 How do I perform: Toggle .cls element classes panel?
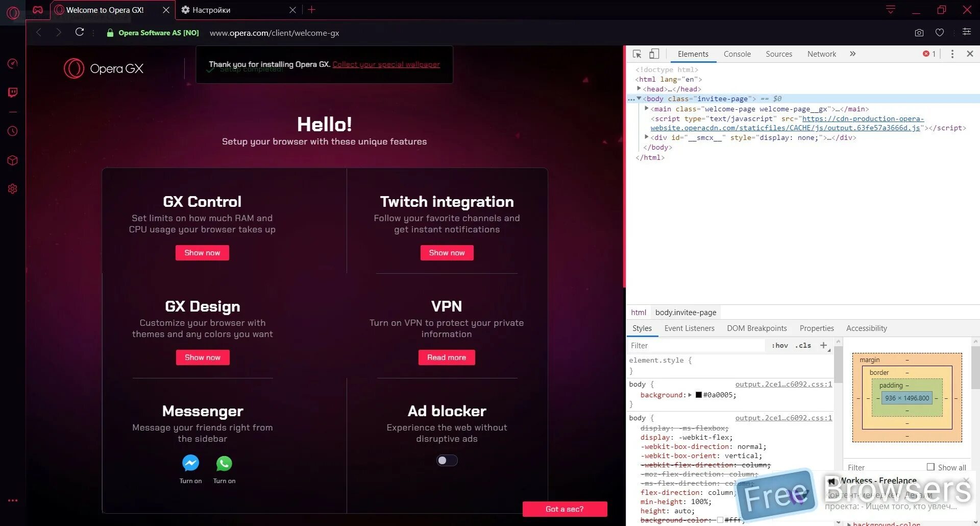coord(803,345)
